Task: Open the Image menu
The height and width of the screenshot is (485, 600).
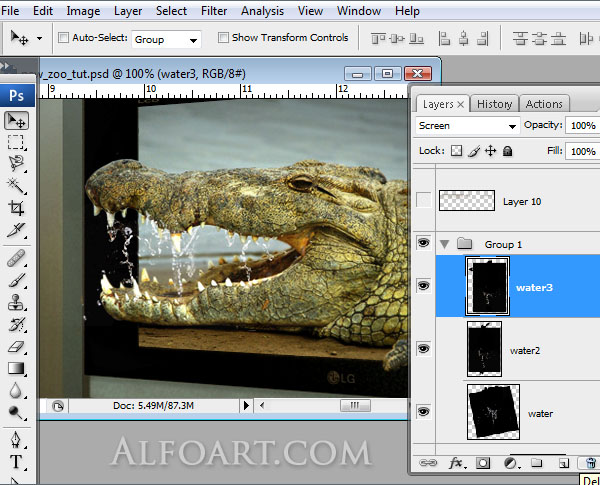Action: point(83,11)
